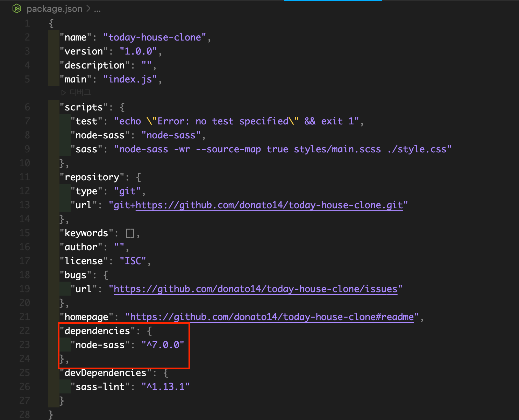Viewport: 519px width, 420px height.
Task: Click line number 22 in the gutter
Action: (x=24, y=331)
